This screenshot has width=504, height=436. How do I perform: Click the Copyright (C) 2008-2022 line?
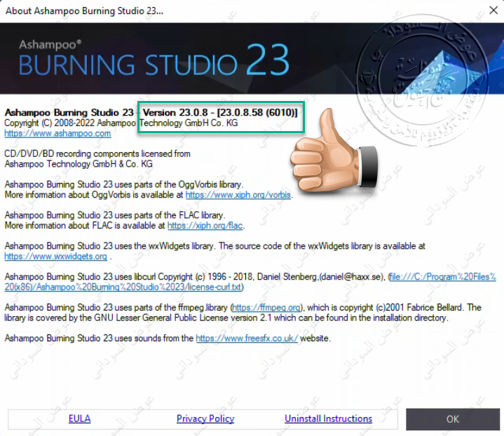[121, 123]
